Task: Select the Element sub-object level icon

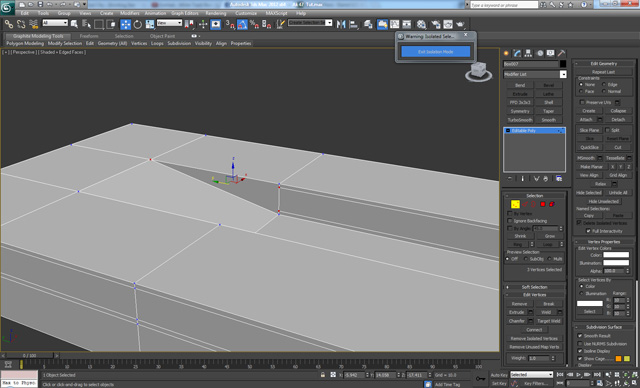Action: 552,204
